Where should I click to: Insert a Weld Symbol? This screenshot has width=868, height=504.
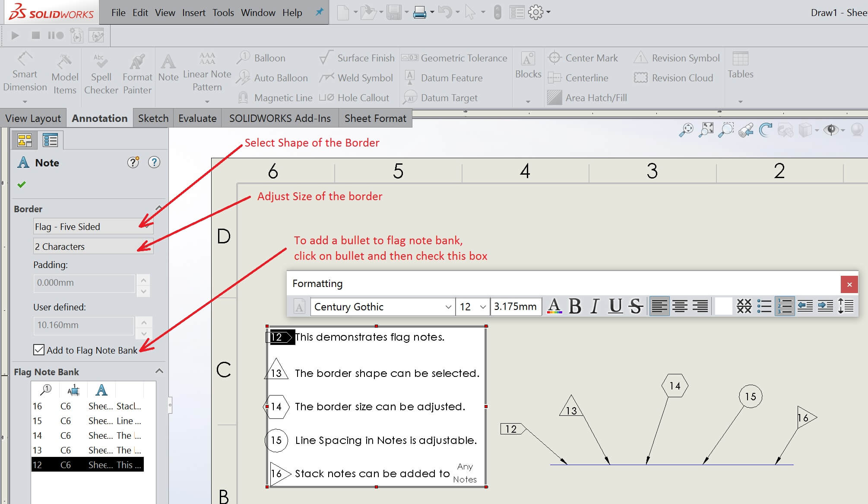pyautogui.click(x=356, y=78)
